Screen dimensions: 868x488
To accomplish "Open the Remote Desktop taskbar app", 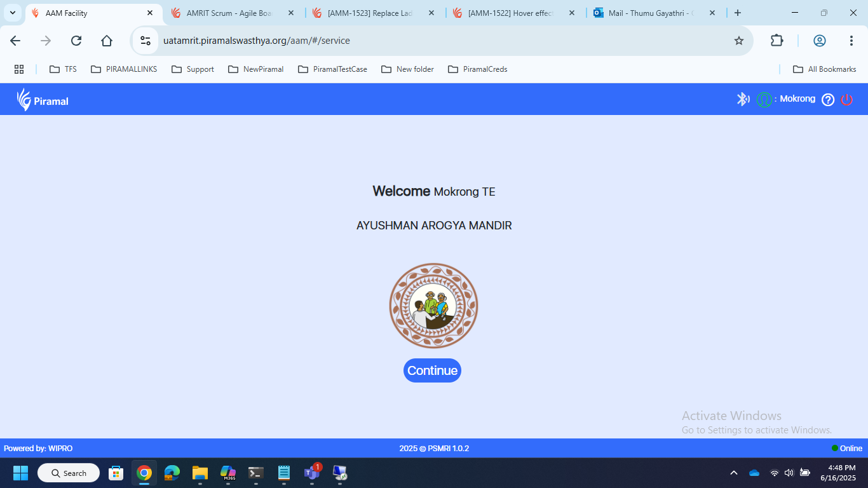I will (340, 473).
